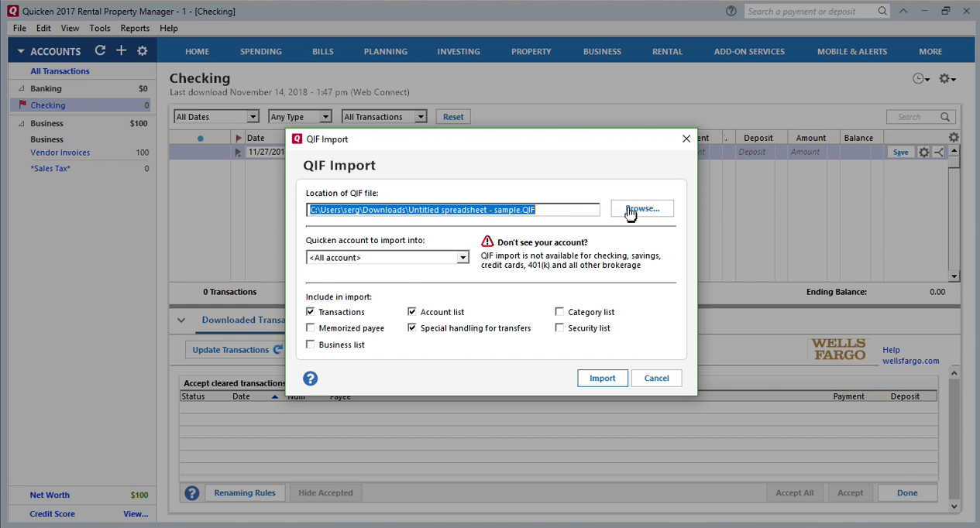The height and width of the screenshot is (528, 980).
Task: Collapse the Accounts sidebar triangle
Action: point(21,52)
